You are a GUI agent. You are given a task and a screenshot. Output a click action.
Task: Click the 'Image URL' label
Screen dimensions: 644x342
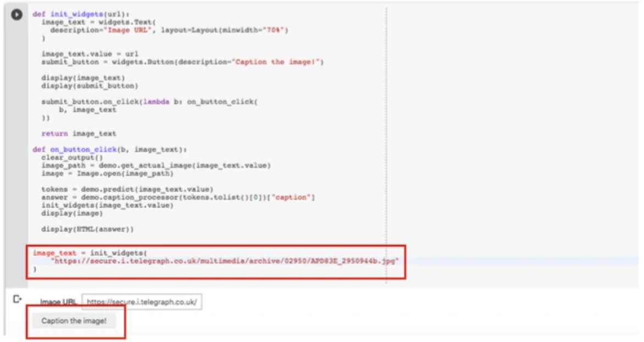58,302
